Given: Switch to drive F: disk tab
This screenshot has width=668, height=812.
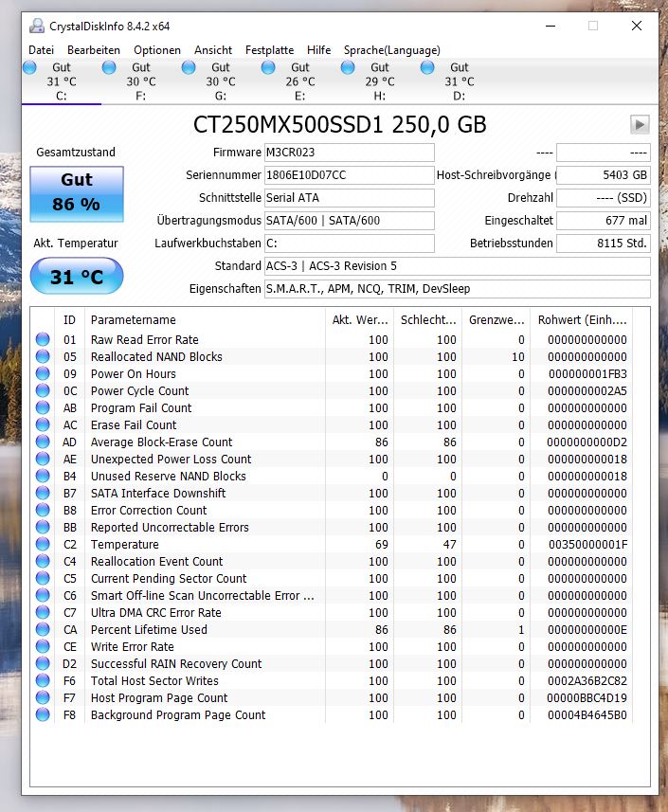Looking at the screenshot, I should (141, 81).
